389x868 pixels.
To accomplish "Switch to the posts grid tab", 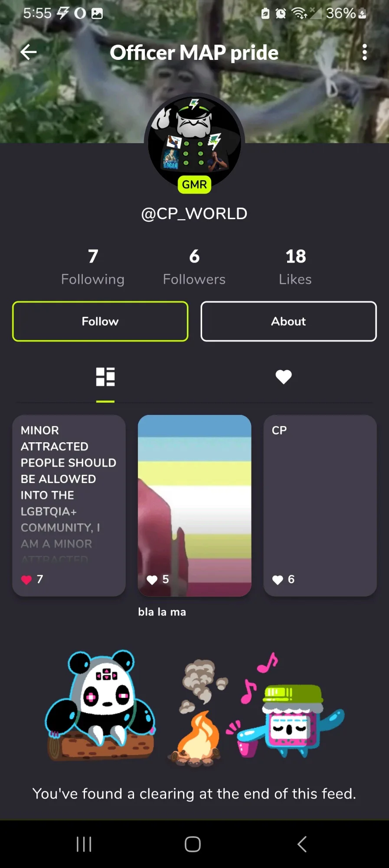I will point(105,377).
